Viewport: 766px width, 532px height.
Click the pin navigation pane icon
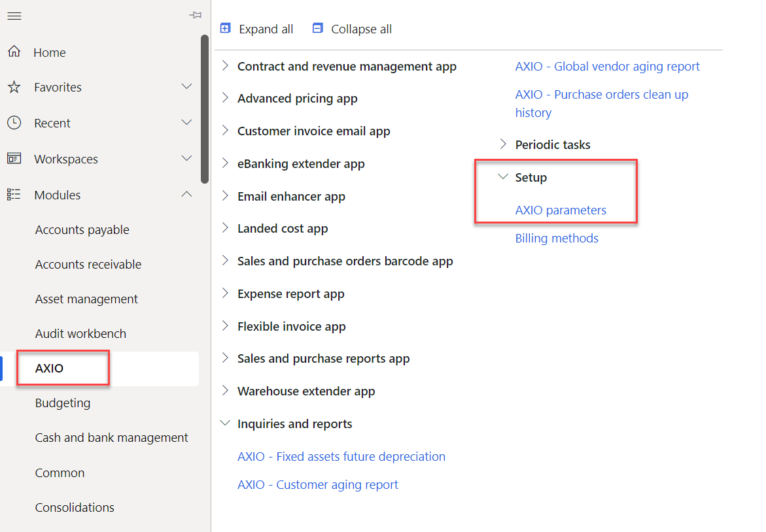(x=195, y=15)
